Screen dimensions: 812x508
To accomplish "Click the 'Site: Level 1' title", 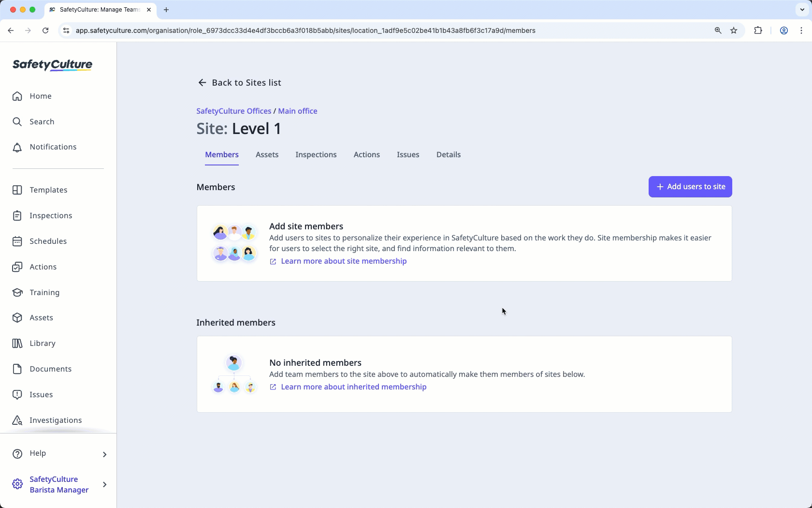I will pyautogui.click(x=239, y=129).
